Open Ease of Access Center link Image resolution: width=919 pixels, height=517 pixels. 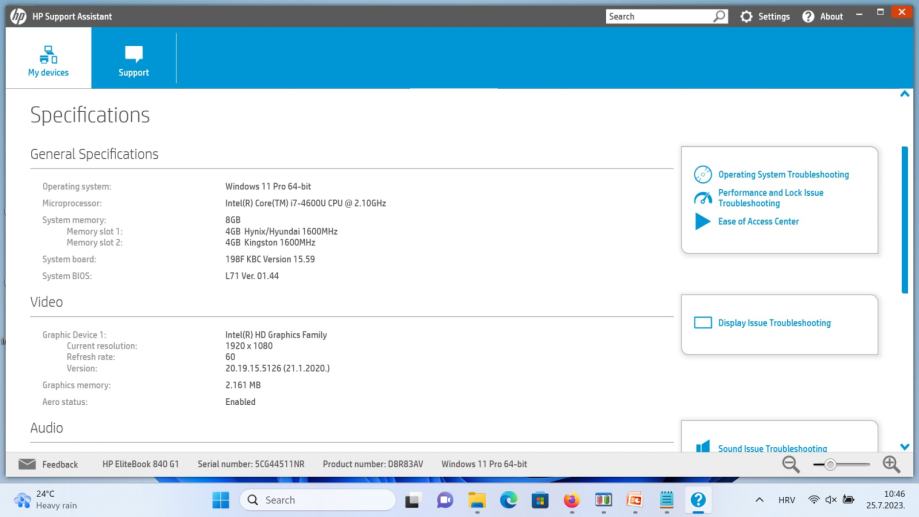758,222
